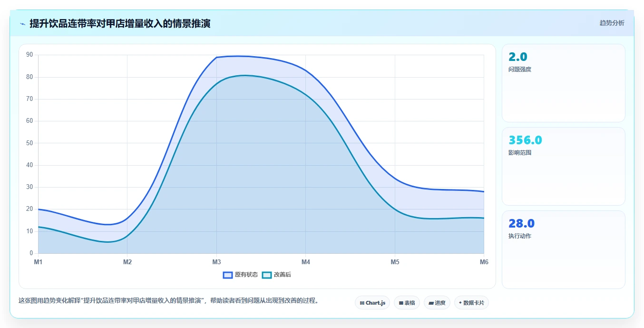
Task: Click the M6 x-axis label
Action: click(484, 262)
